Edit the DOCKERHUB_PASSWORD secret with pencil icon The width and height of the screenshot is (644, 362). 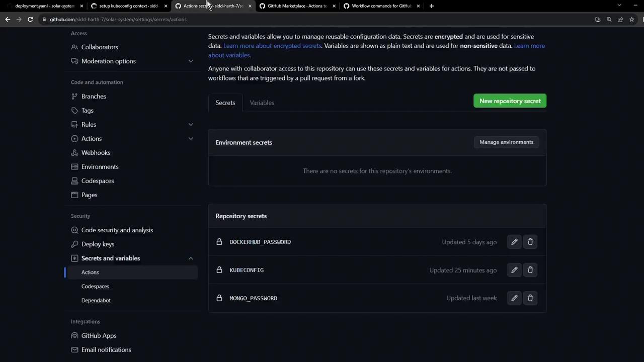click(514, 242)
